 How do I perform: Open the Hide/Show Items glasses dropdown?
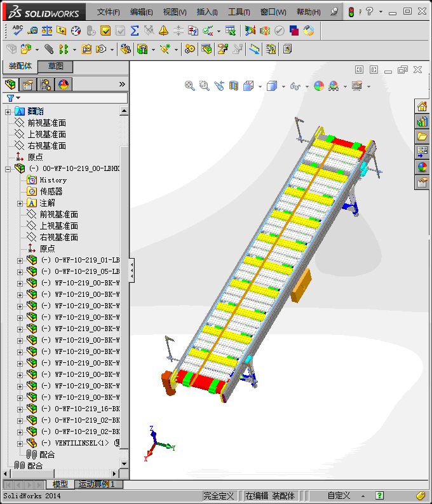tap(307, 86)
